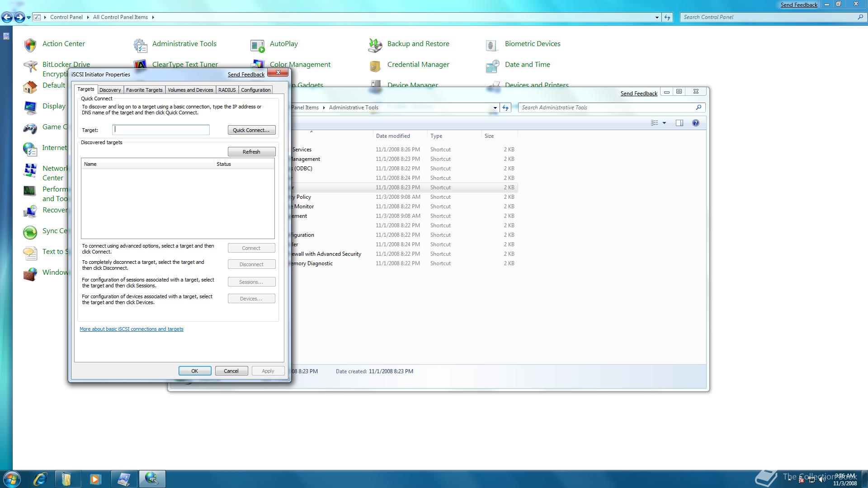This screenshot has height=488, width=868.
Task: Click the Windows Start orb
Action: [x=11, y=479]
